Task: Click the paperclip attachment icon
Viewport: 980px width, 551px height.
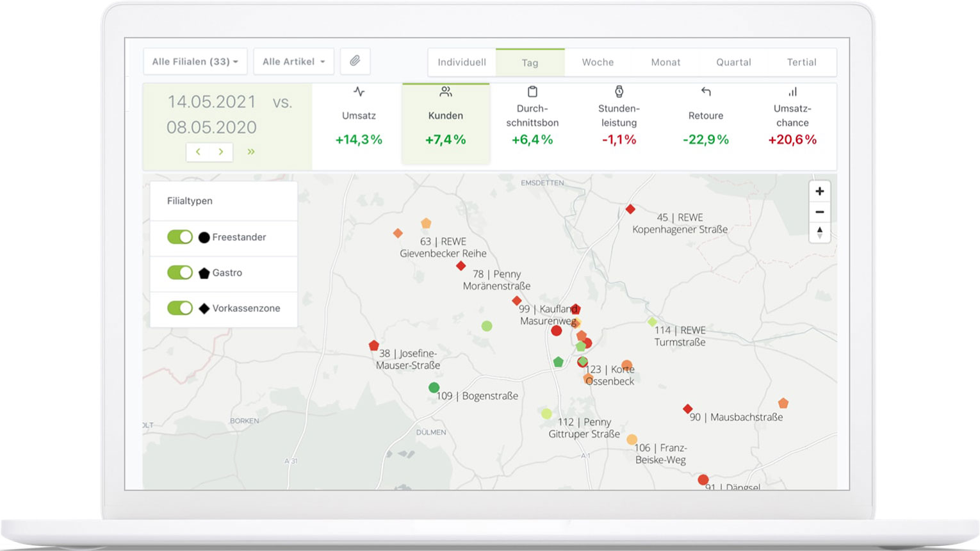Action: coord(355,62)
